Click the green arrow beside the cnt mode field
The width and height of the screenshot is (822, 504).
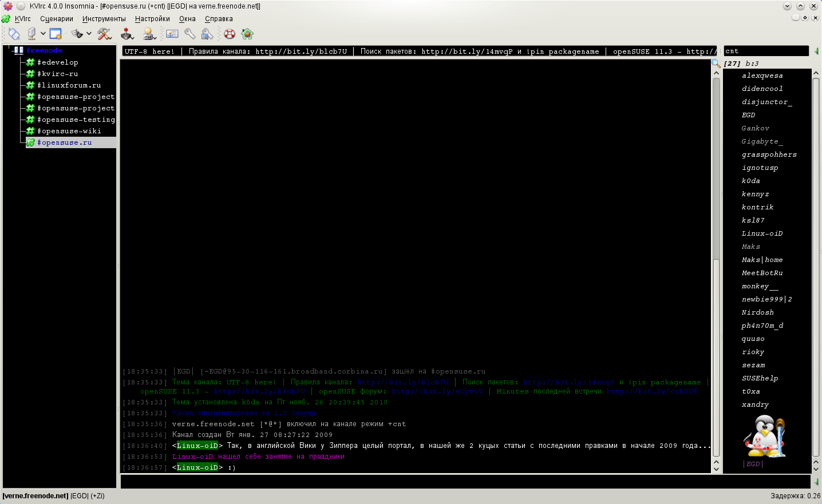tap(816, 51)
